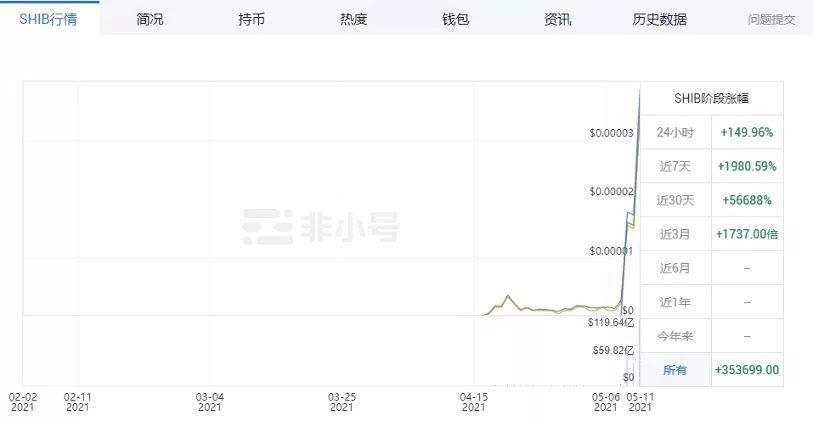Click the $0.00001 axis label
The height and width of the screenshot is (421, 813).
(611, 251)
